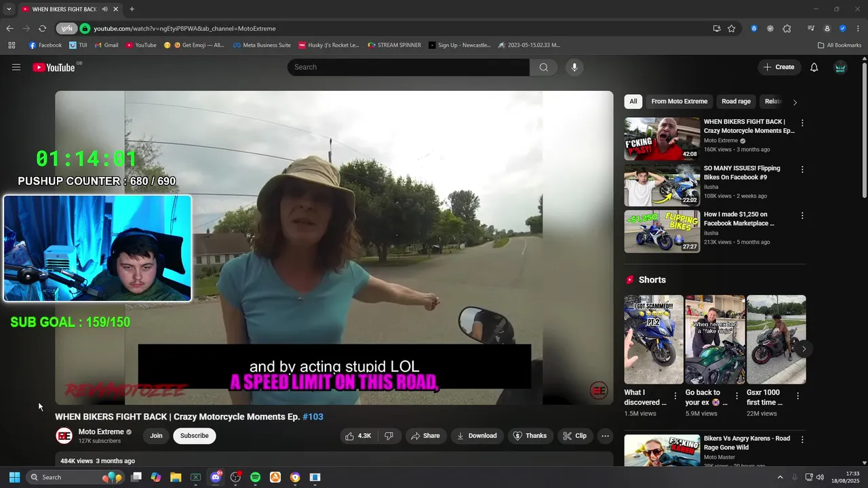Click the YouTube search field
The height and width of the screenshot is (488, 868).
408,67
